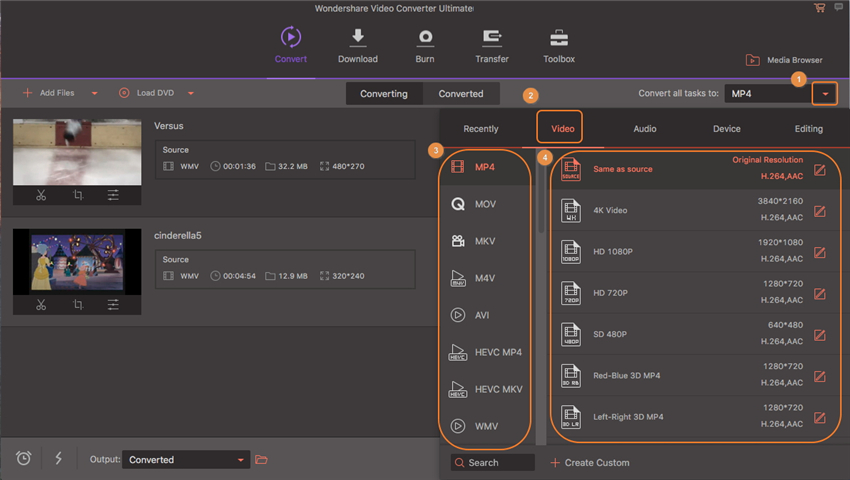Click the shopping cart icon

(x=819, y=8)
